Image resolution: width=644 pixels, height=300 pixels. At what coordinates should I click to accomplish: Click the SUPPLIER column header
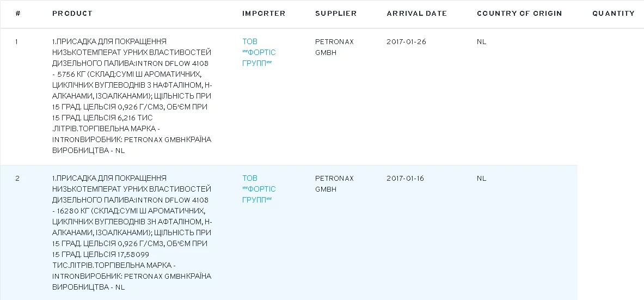(x=336, y=13)
